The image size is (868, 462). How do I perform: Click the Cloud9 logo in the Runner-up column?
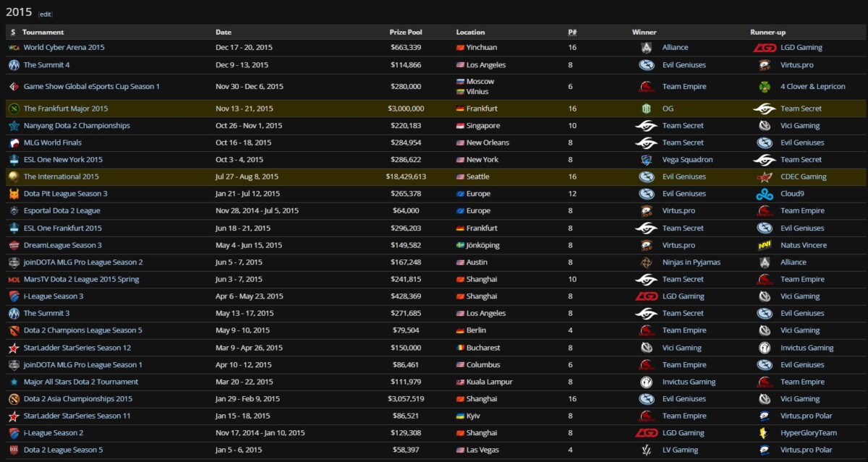pos(764,194)
